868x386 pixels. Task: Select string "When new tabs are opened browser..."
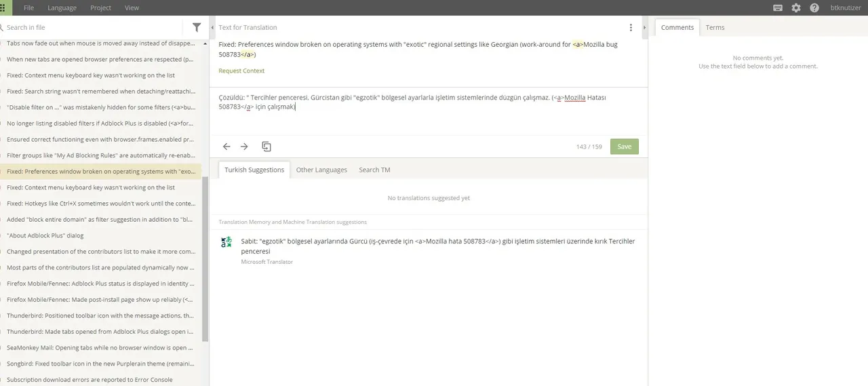(101, 59)
